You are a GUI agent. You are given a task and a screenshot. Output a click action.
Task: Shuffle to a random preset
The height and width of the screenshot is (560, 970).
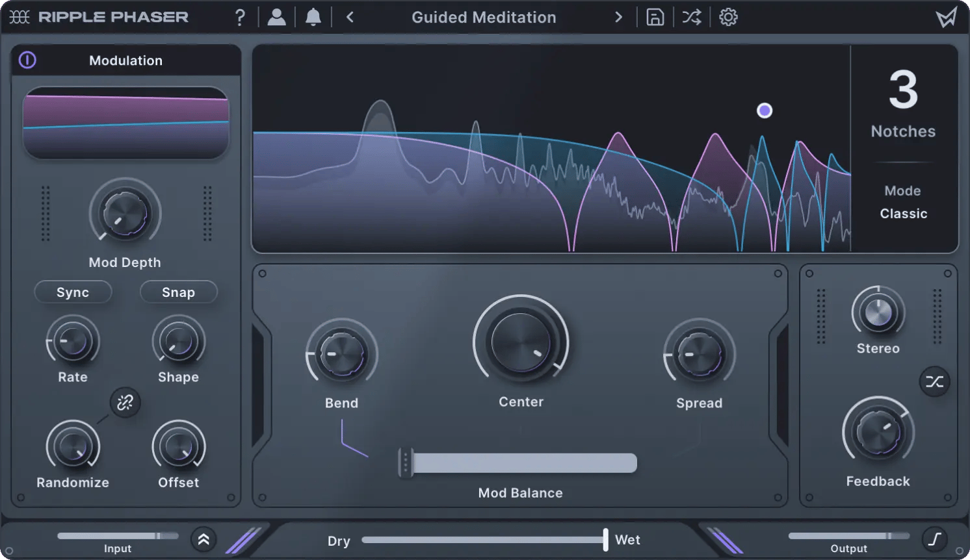692,18
